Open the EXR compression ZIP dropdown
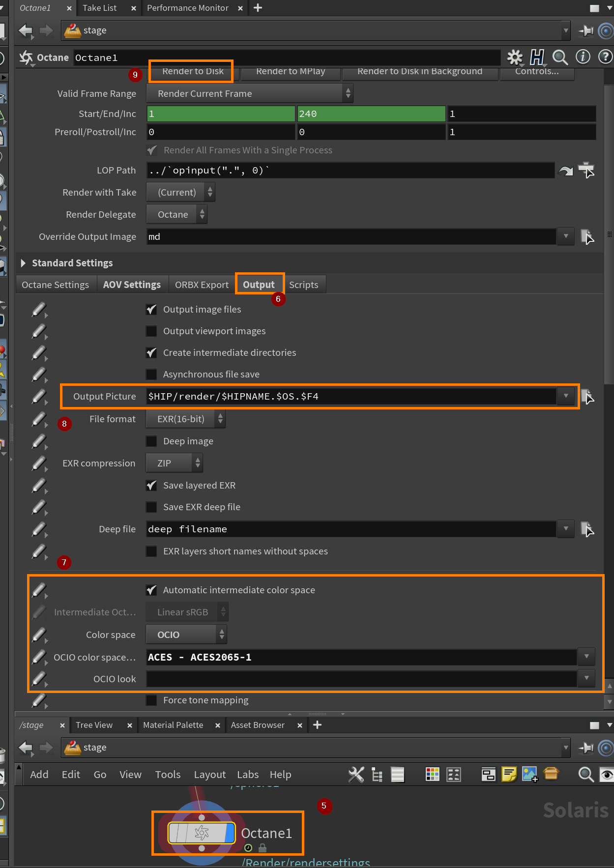Viewport: 614px width, 868px height. [x=174, y=463]
